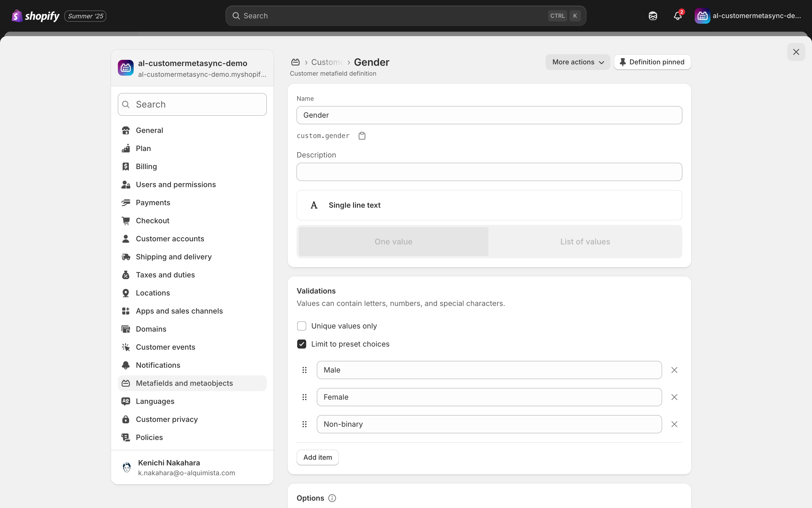
Task: Grab the drag handle for Female
Action: click(x=304, y=397)
